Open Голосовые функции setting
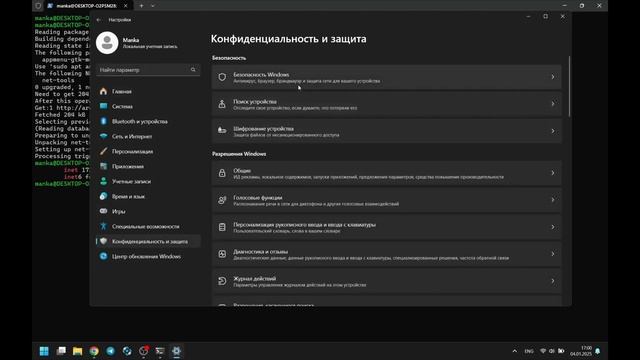This screenshot has width=640, height=360. click(386, 200)
